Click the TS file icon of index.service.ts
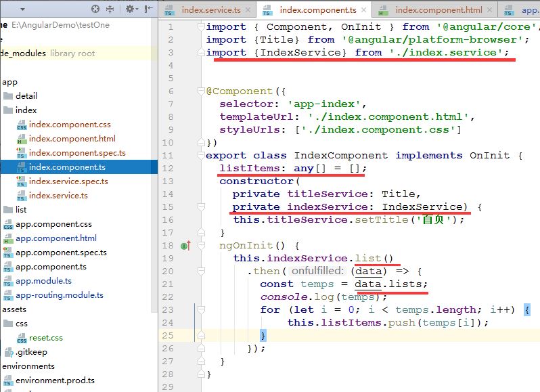The height and width of the screenshot is (392, 540). click(22, 196)
